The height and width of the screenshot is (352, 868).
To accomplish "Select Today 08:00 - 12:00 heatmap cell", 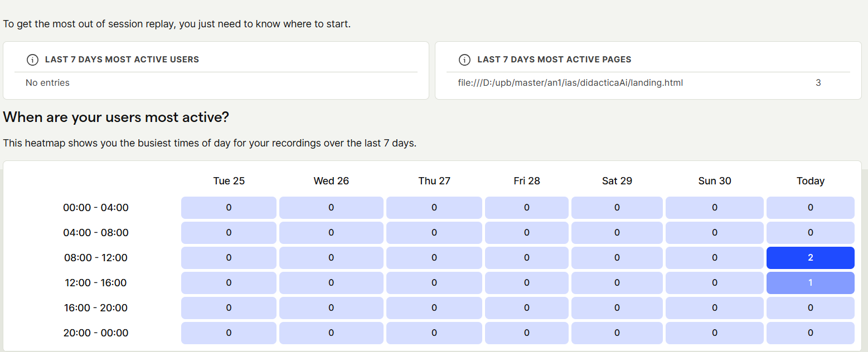I will [x=810, y=258].
